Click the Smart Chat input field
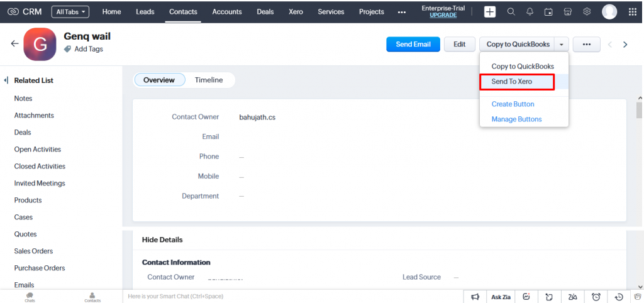 (x=293, y=296)
